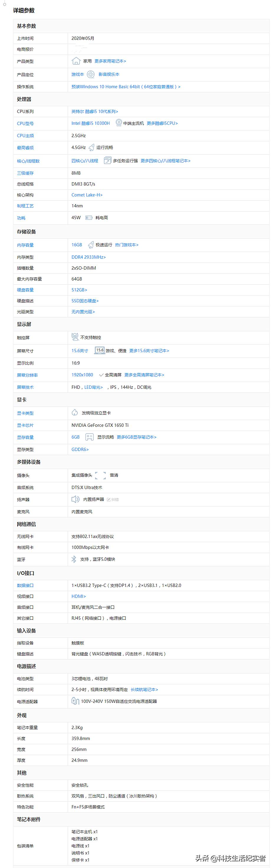Open 更多四核心/八线程笔记本 link

pos(166,161)
